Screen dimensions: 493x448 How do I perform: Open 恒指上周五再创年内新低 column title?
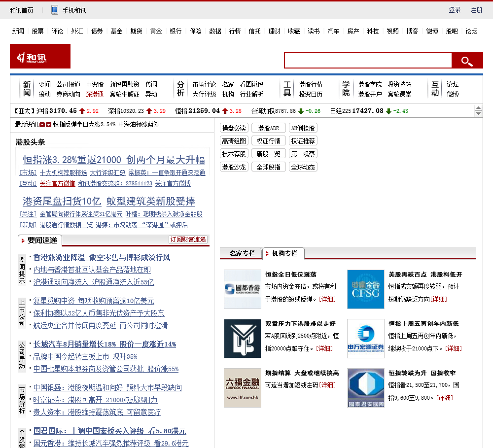tap(423, 323)
